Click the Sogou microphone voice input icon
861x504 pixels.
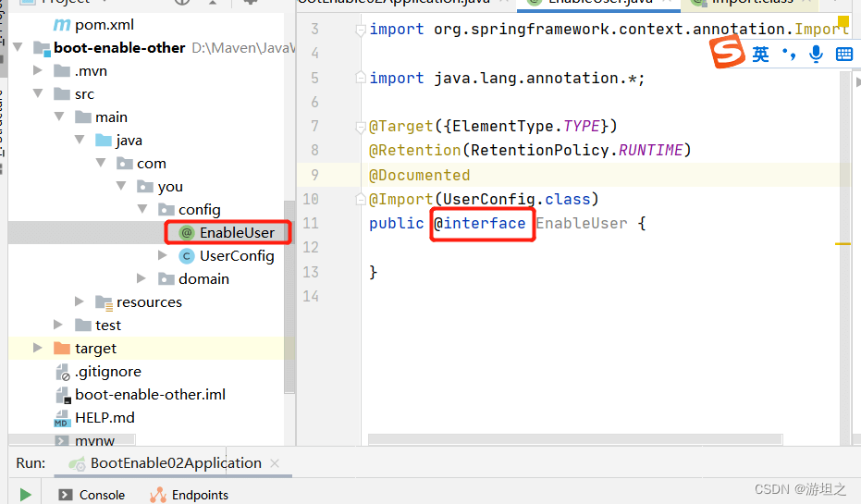pyautogui.click(x=816, y=54)
